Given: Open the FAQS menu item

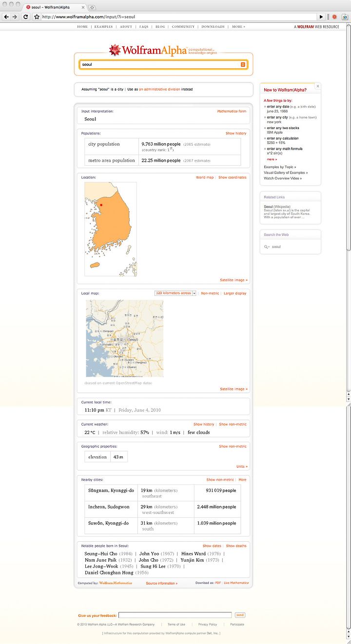Looking at the screenshot, I should [144, 27].
